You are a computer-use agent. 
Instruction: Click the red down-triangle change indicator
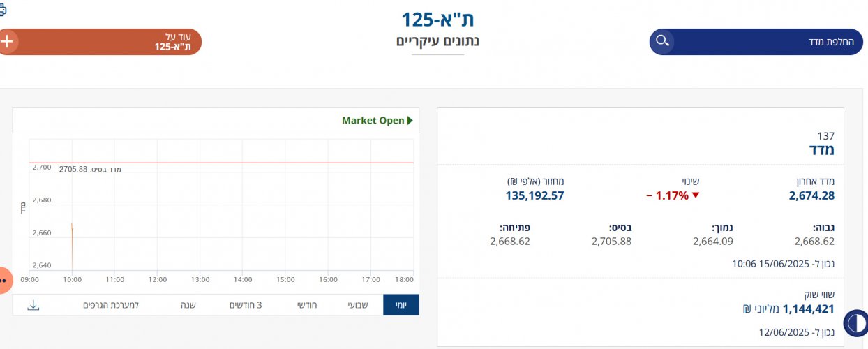pyautogui.click(x=694, y=196)
